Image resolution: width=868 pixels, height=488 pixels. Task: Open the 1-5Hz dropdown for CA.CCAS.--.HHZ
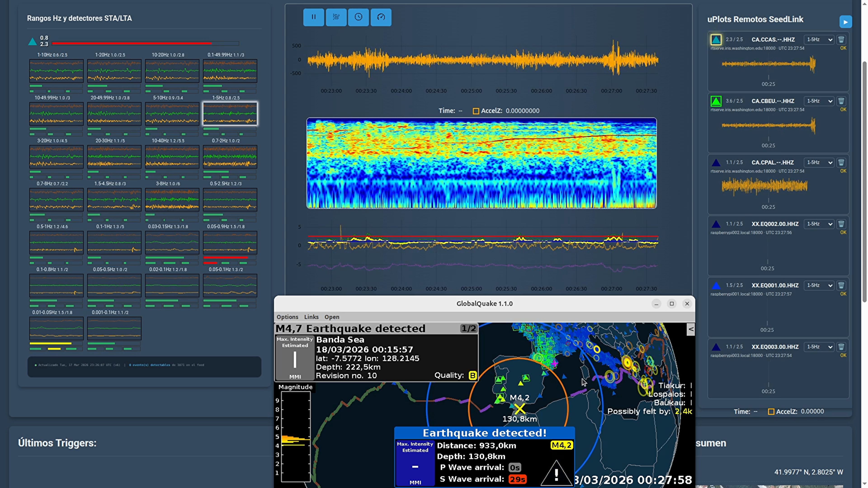819,40
